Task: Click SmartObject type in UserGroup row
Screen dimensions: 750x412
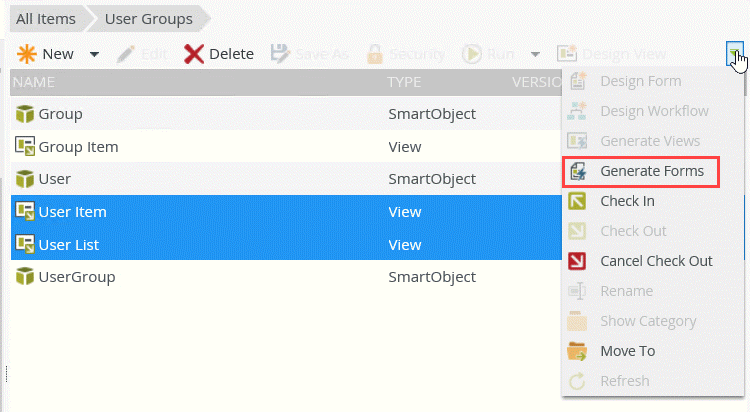Action: (432, 277)
